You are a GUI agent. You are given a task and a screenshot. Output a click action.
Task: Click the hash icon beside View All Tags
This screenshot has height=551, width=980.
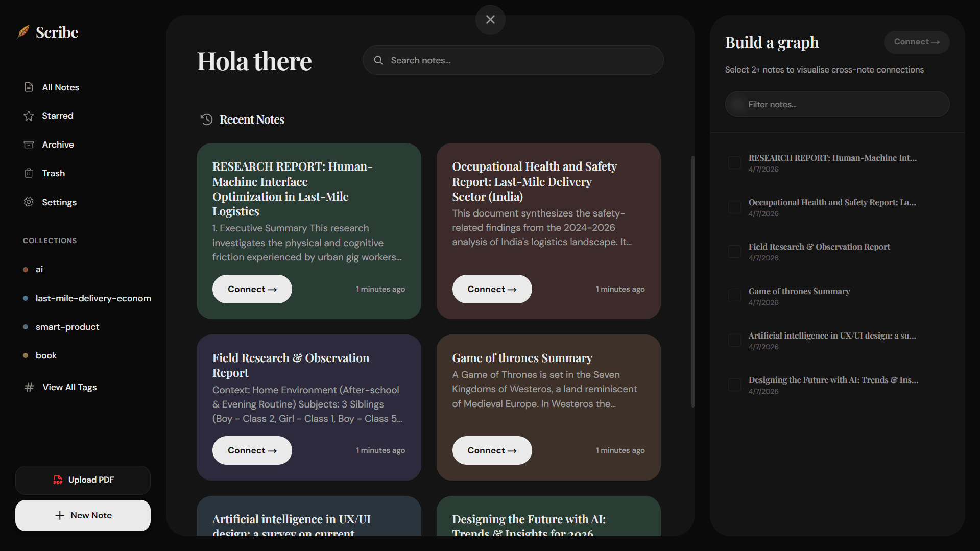29,387
